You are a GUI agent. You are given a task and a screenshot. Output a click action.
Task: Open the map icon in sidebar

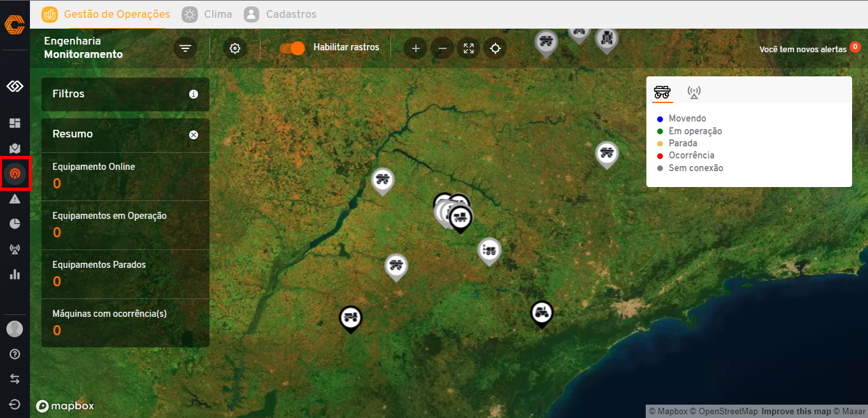15,148
